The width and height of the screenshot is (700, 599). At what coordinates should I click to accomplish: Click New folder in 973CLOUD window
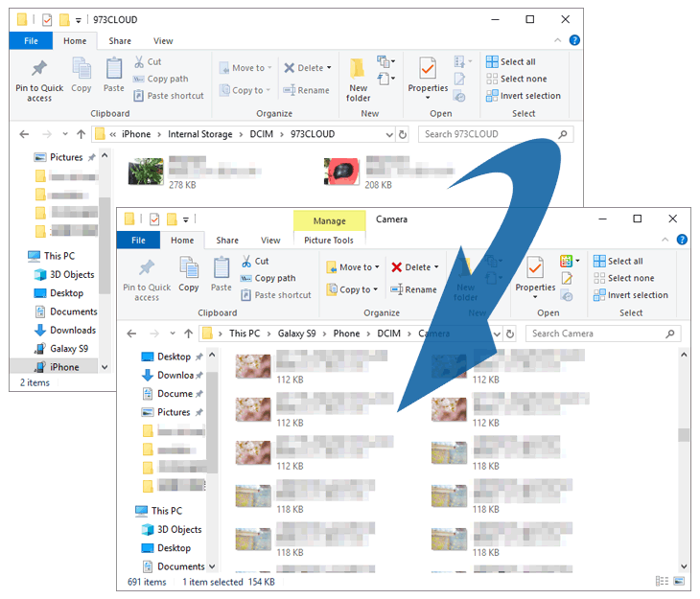358,81
